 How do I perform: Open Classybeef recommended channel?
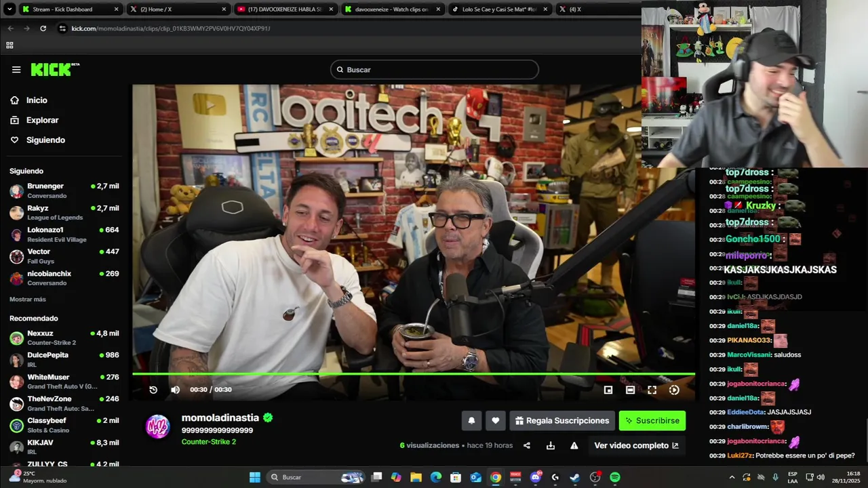click(x=64, y=425)
